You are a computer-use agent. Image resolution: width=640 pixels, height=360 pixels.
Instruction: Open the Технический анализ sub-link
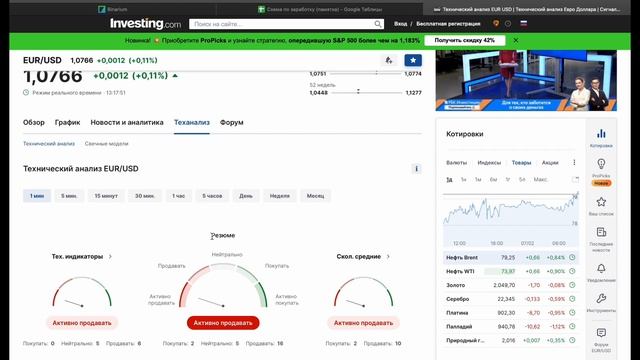point(49,144)
